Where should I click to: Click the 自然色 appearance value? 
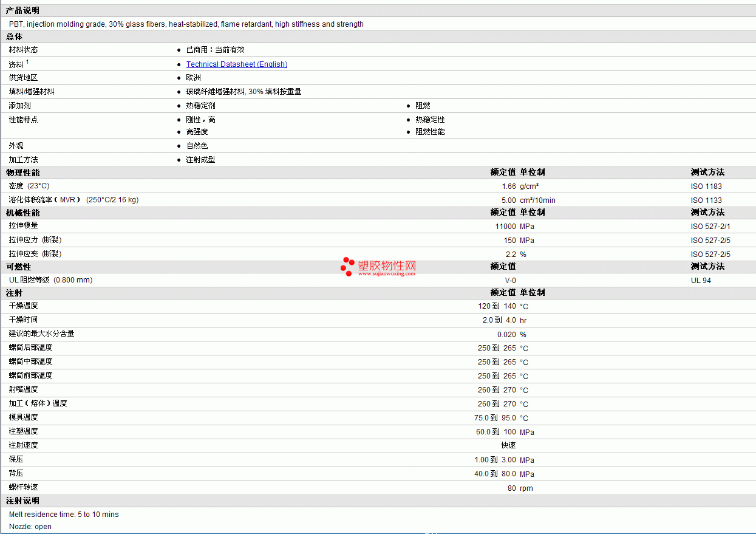click(x=197, y=146)
